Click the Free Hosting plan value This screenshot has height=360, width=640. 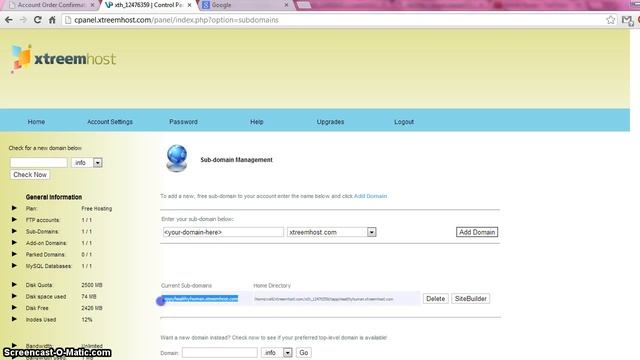97,208
